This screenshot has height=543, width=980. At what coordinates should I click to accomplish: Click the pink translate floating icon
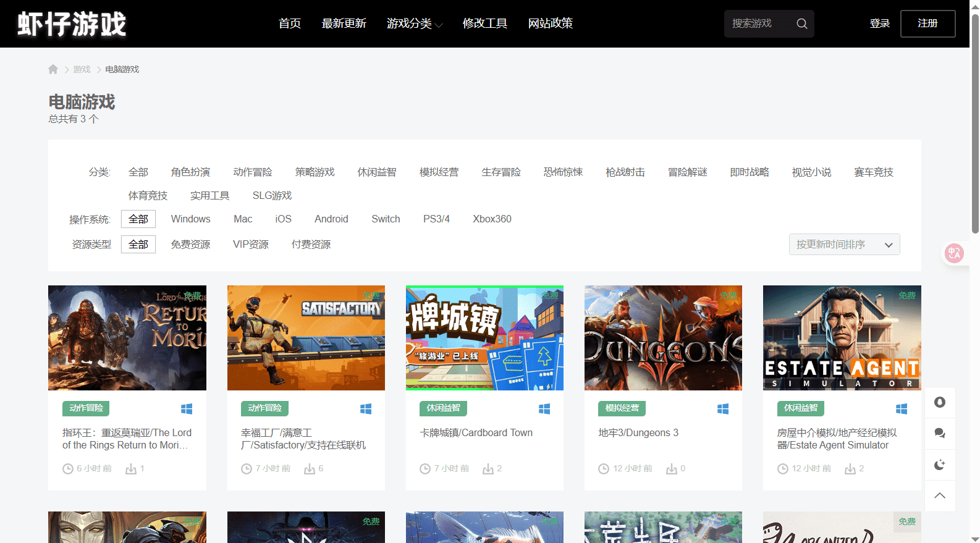click(954, 253)
